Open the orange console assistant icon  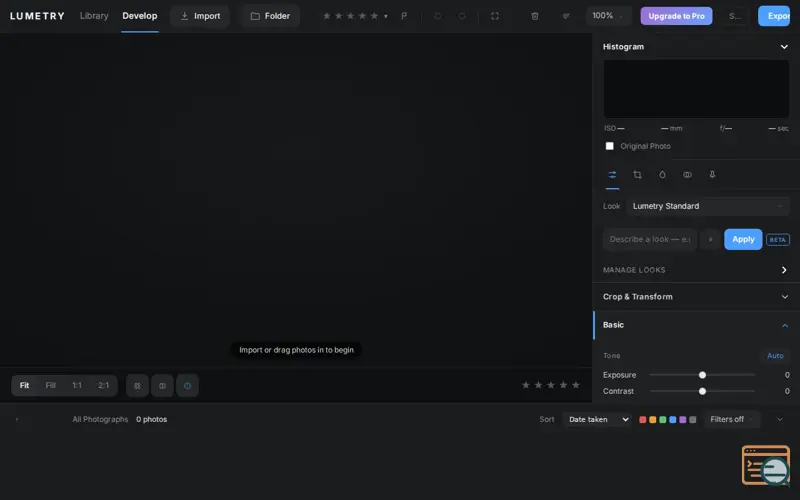[x=766, y=465]
